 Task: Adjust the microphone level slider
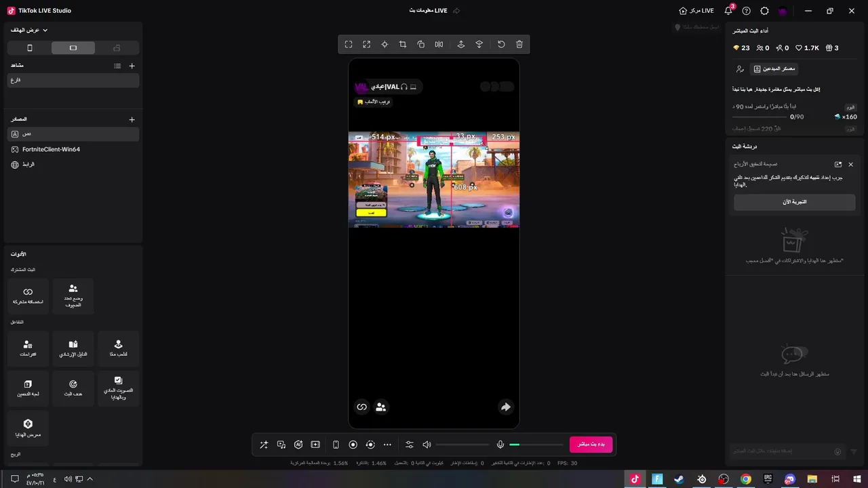click(536, 445)
